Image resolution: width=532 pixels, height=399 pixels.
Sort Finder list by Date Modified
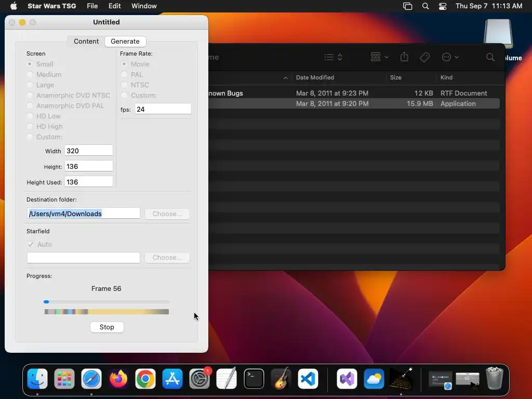point(315,78)
